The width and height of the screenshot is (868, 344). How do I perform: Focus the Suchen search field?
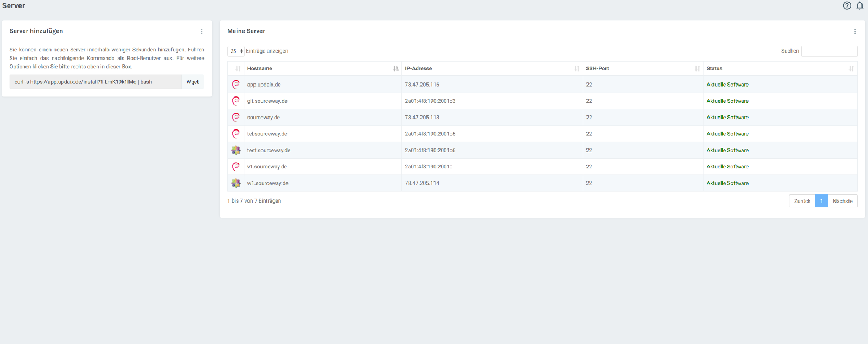tap(829, 51)
